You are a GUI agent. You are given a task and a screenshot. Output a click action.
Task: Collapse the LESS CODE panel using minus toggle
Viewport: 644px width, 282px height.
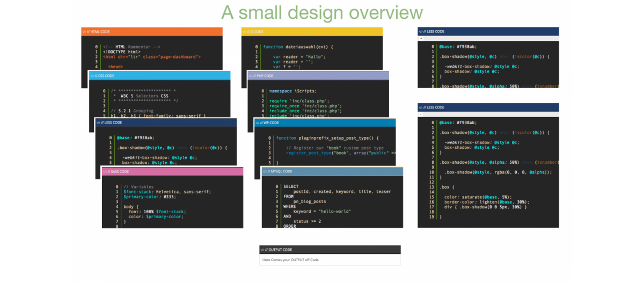tap(421, 114)
